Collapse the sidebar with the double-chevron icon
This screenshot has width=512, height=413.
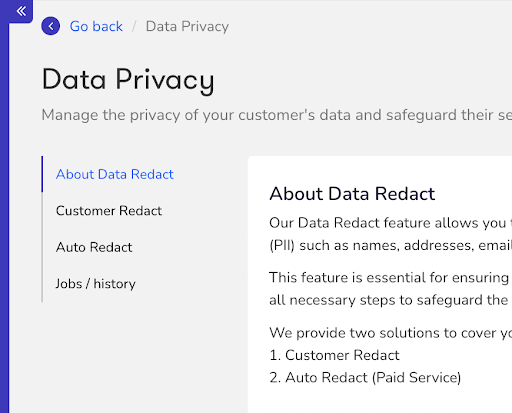[x=21, y=11]
